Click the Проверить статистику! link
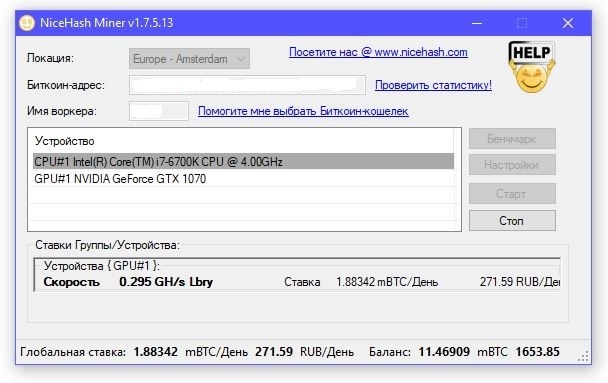 pos(433,85)
